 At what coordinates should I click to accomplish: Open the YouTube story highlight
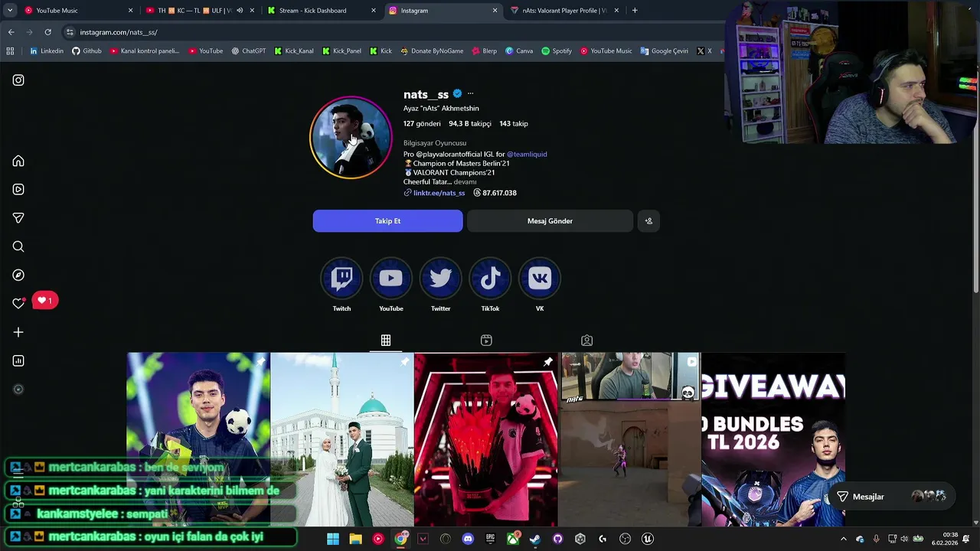click(x=390, y=279)
